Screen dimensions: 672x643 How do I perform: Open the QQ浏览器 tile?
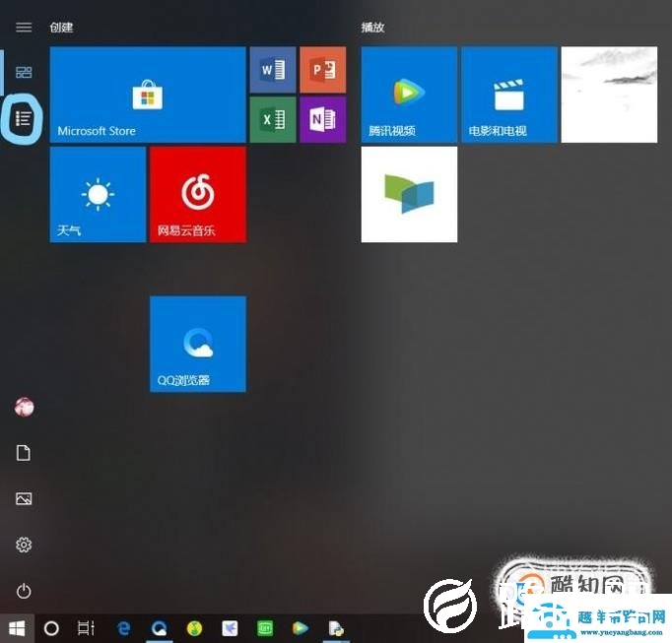198,344
